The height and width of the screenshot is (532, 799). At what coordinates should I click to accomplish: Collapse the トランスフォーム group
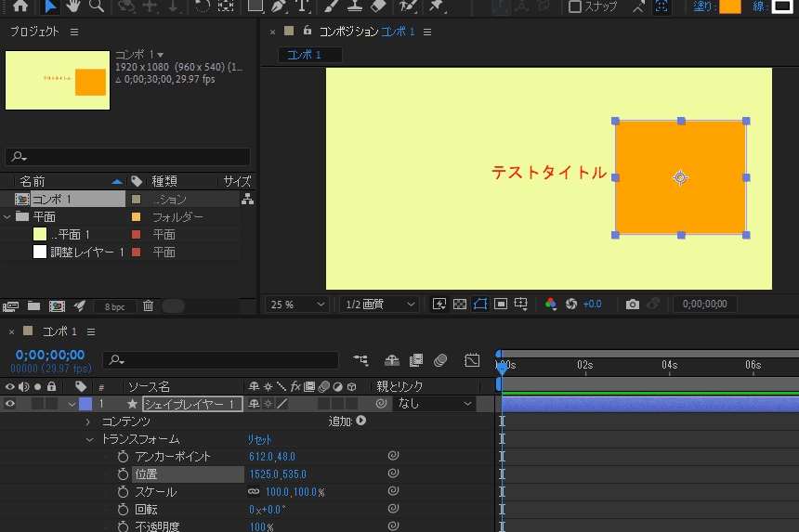click(90, 439)
